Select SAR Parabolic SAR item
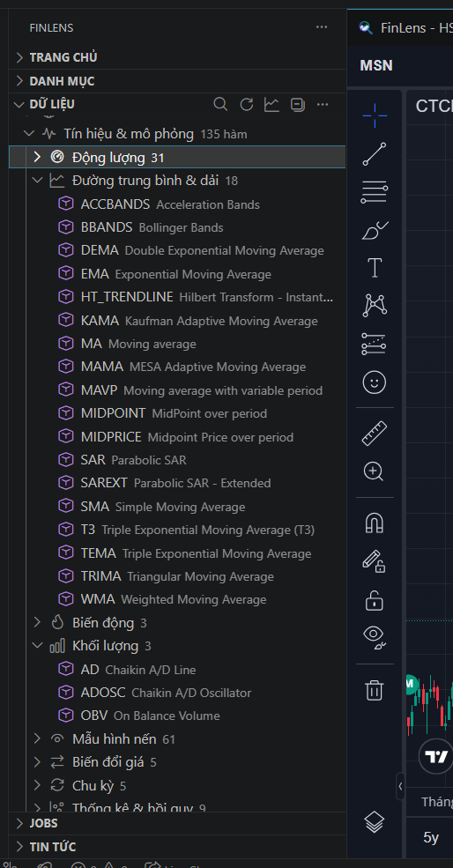The image size is (453, 868). (x=177, y=460)
